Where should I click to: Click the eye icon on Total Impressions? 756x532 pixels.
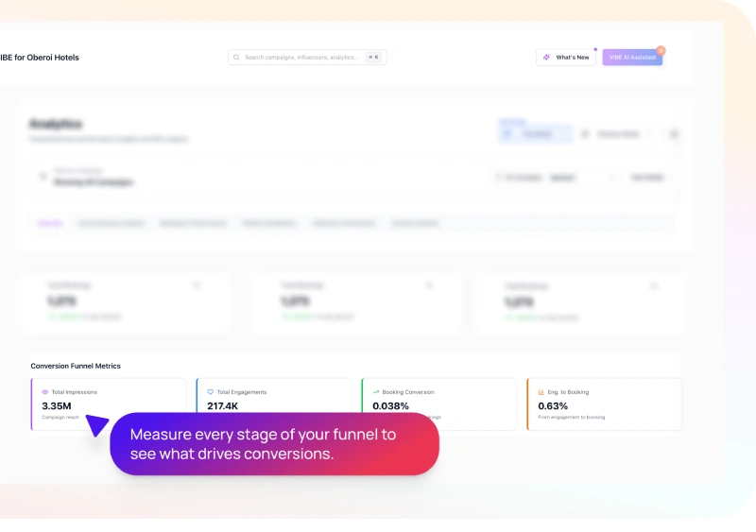[45, 392]
